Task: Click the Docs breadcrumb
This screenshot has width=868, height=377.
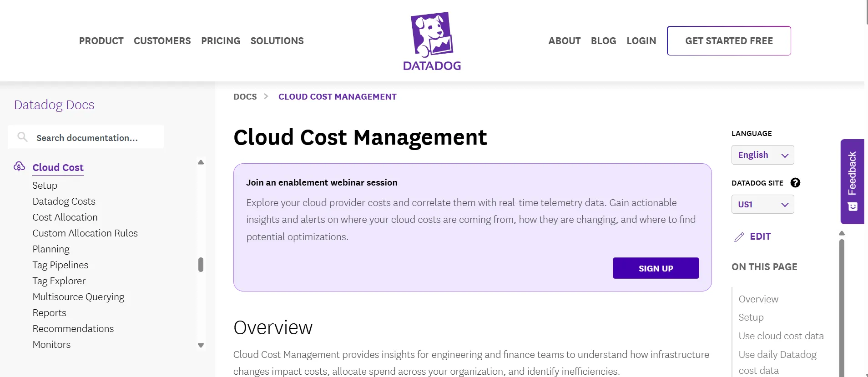Action: point(245,96)
